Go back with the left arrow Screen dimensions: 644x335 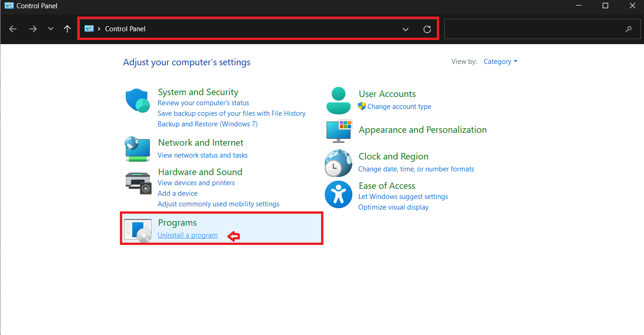pyautogui.click(x=13, y=29)
